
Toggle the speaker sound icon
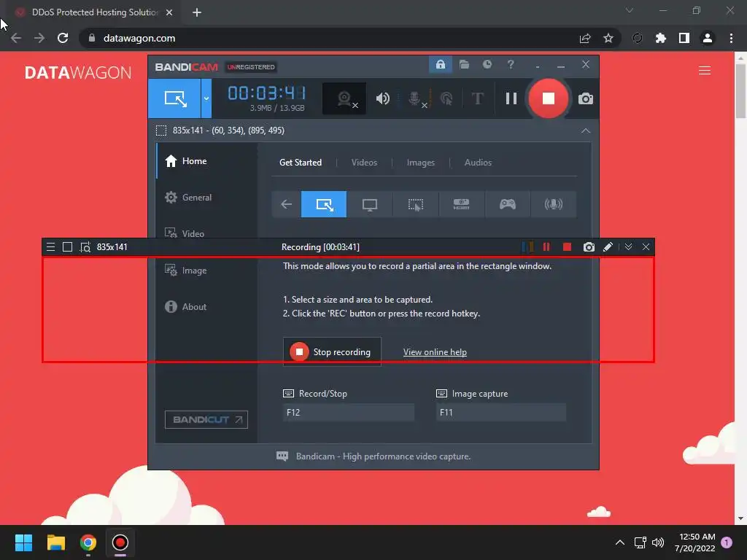tap(382, 98)
